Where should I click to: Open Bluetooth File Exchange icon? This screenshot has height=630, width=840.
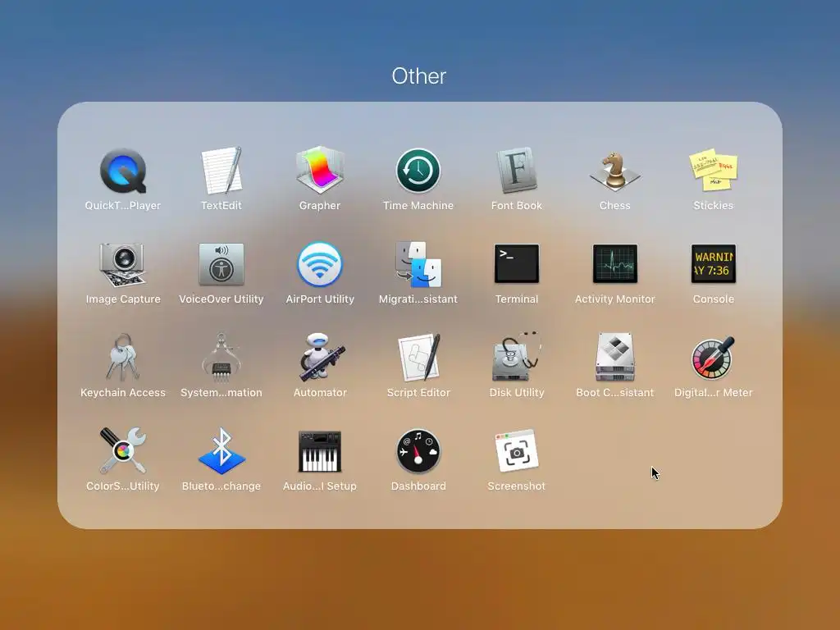point(221,450)
